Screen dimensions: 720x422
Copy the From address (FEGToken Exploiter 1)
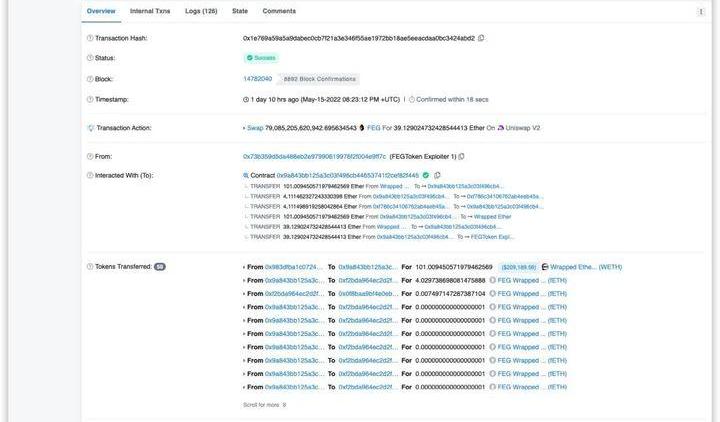click(464, 156)
